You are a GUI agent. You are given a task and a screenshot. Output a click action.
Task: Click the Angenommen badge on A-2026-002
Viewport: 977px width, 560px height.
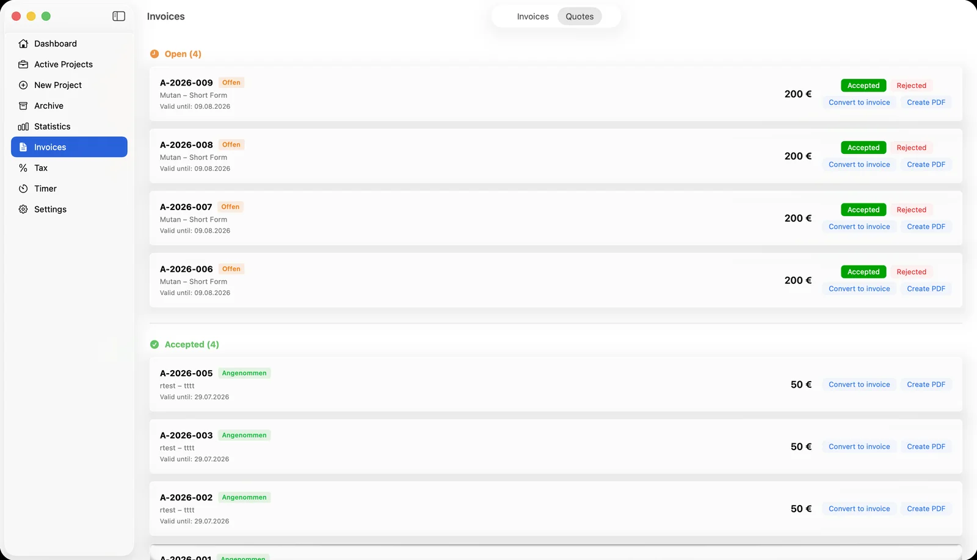coord(244,498)
